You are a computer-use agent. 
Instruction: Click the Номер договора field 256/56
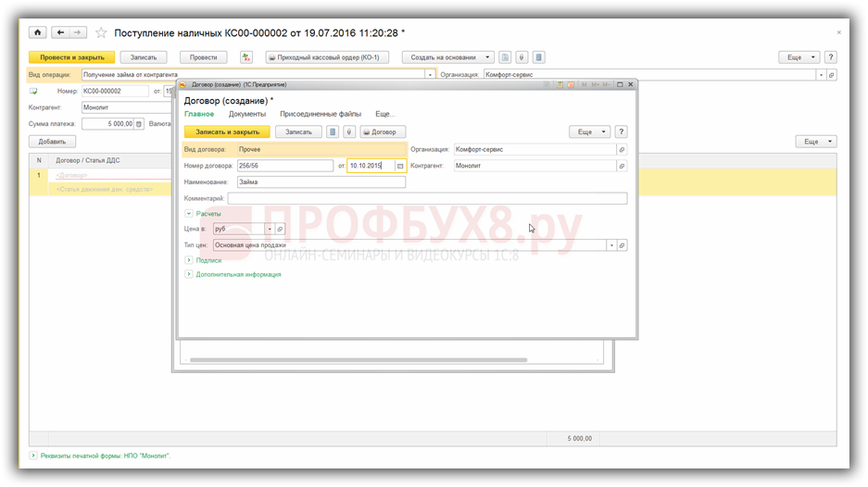(285, 166)
